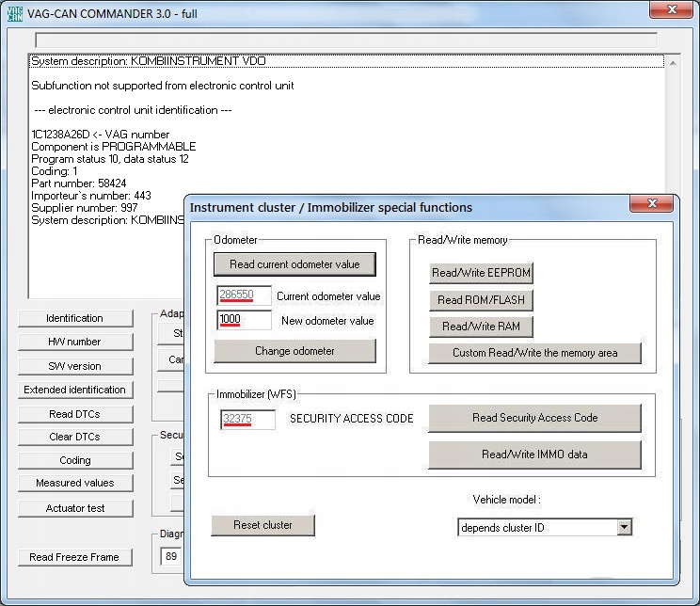
Task: Open Custom Read/Write the memory area
Action: tap(534, 353)
